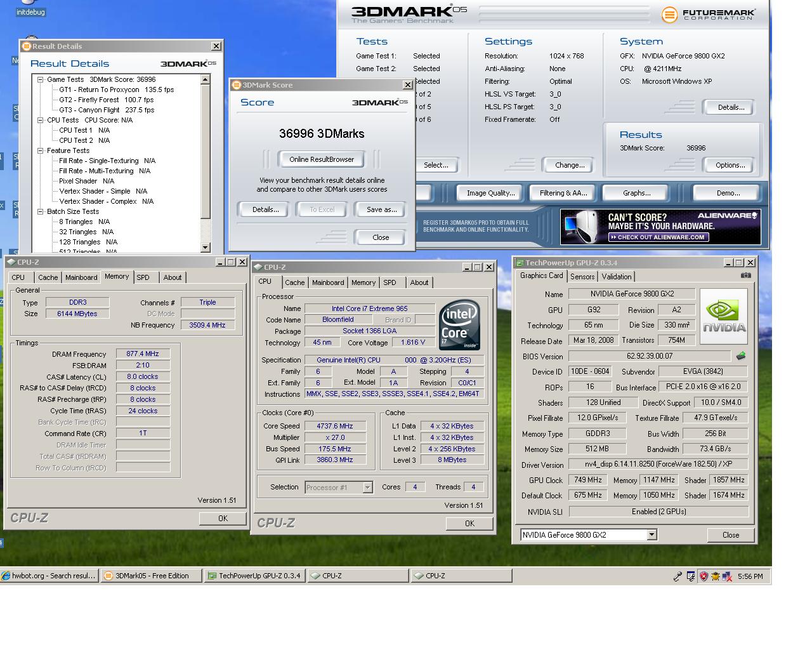Select GT1 - Return To Proxycon row
Image resolution: width=812 pixels, height=650 pixels.
116,90
